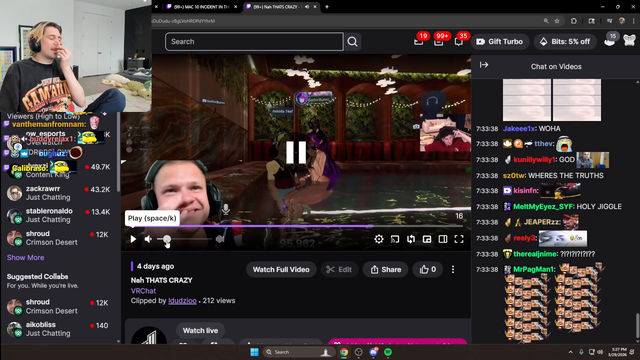
Task: Open zackrawrr channel in sidebar
Action: click(59, 193)
